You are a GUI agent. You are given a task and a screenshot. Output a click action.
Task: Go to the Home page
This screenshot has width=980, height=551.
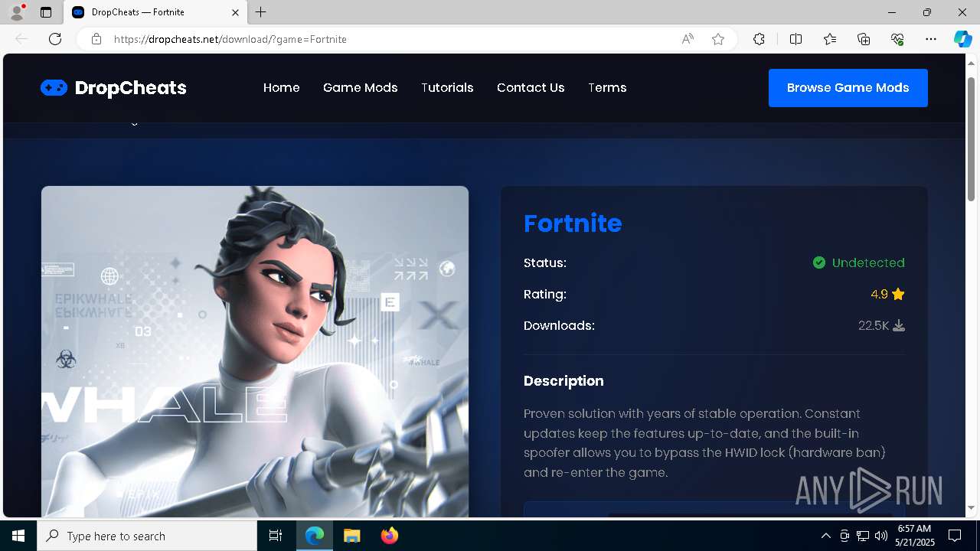tap(282, 88)
